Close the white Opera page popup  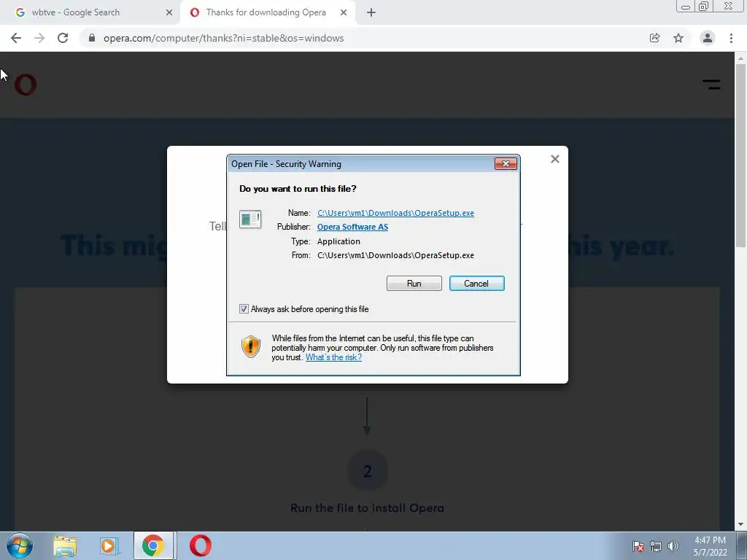coord(555,159)
